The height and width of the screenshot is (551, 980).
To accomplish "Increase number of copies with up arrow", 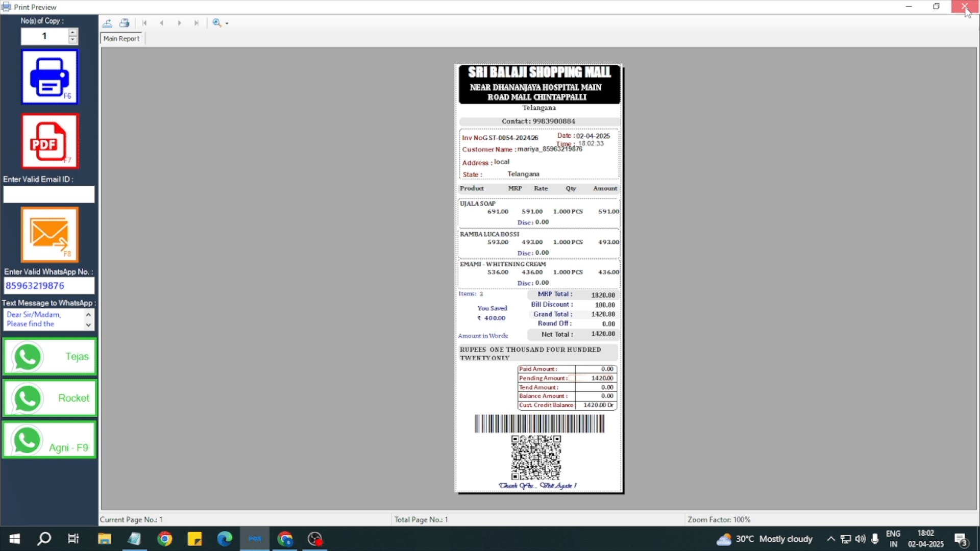I will [72, 32].
